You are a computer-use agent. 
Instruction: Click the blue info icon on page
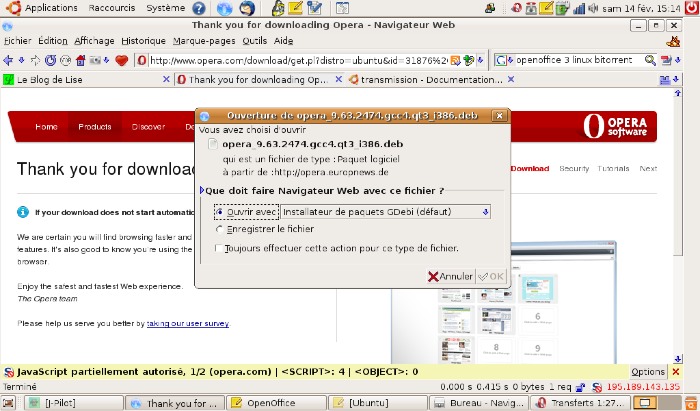[23, 212]
